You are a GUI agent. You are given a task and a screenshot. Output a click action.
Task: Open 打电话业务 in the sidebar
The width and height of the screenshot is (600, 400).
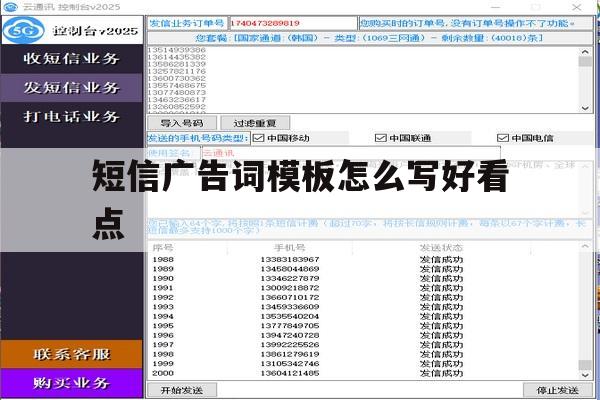tap(72, 116)
